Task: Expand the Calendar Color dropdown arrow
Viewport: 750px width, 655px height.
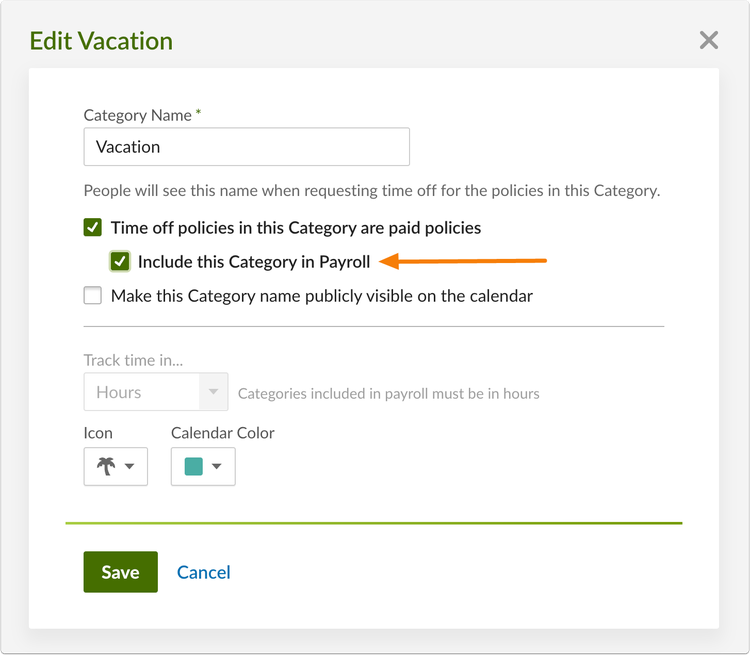Action: [217, 466]
